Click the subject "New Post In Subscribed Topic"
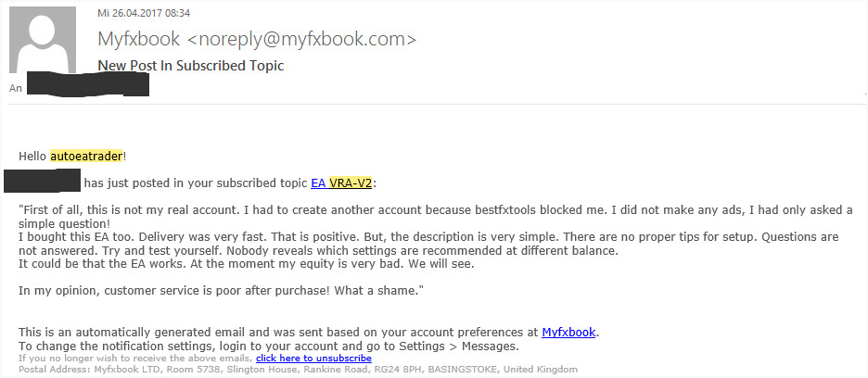The height and width of the screenshot is (378, 868). [190, 66]
